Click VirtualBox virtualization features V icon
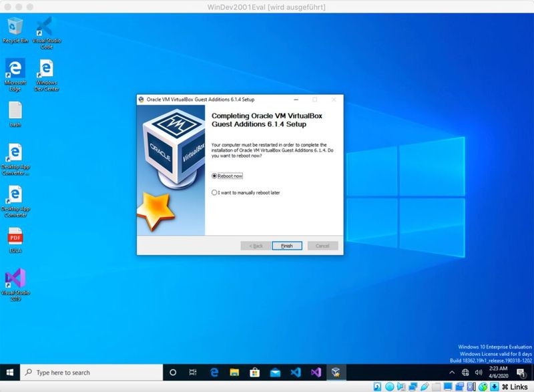This screenshot has height=392, width=534. [471, 387]
